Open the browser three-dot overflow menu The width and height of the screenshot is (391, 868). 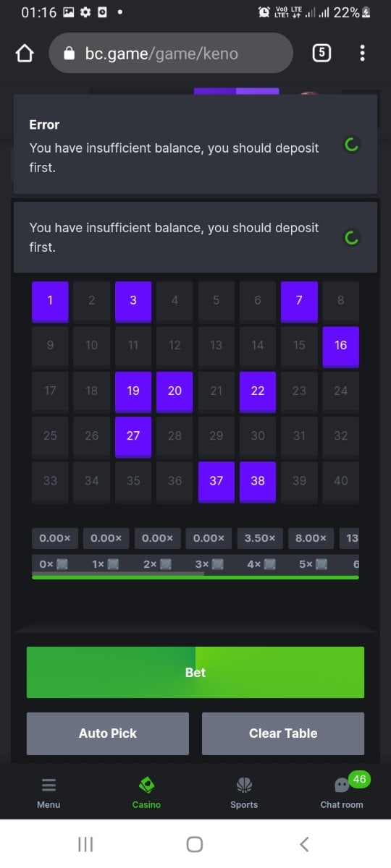(362, 53)
